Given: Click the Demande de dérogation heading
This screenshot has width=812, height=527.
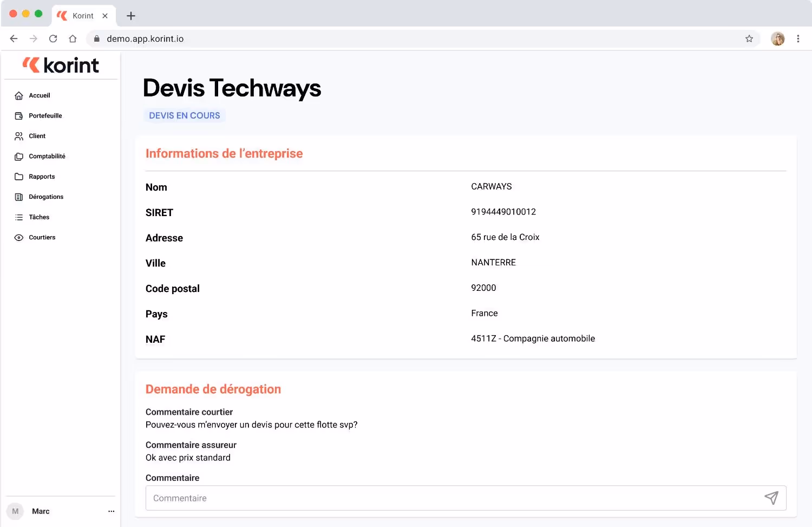Looking at the screenshot, I should pyautogui.click(x=213, y=389).
